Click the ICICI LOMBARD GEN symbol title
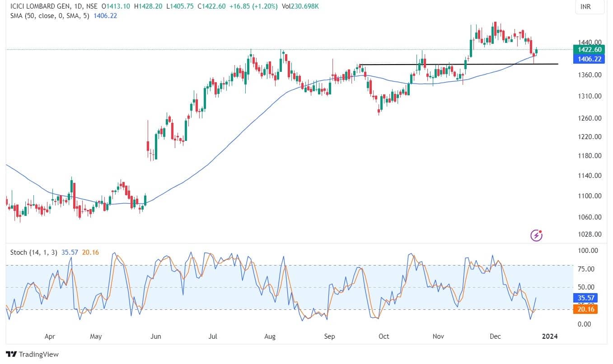The image size is (613, 364). [x=41, y=7]
